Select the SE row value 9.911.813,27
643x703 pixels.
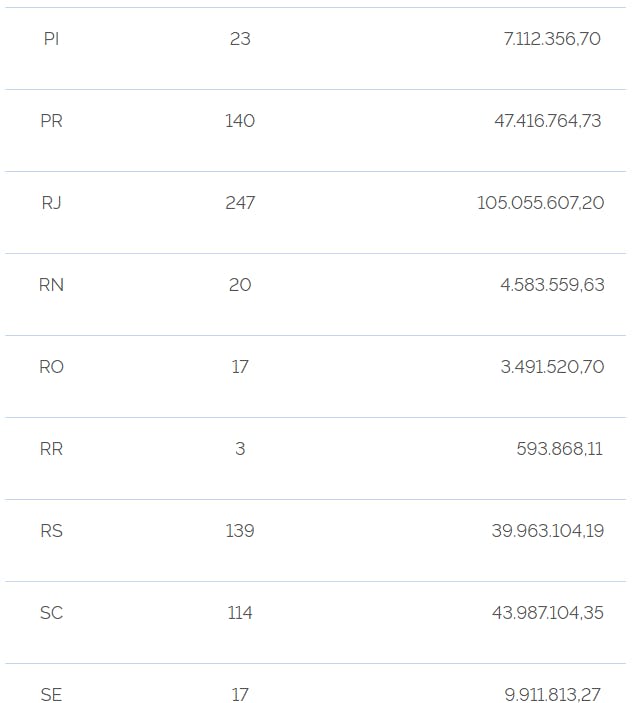pyautogui.click(x=554, y=694)
